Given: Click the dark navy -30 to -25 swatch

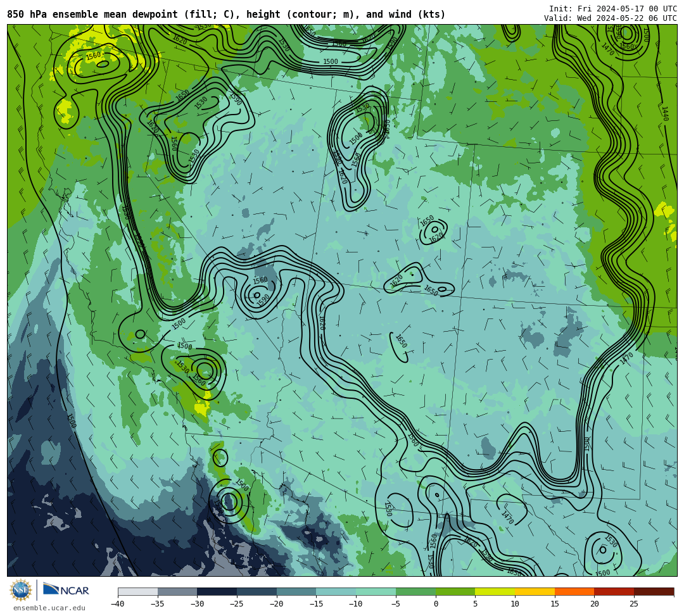Looking at the screenshot, I should point(217,591).
